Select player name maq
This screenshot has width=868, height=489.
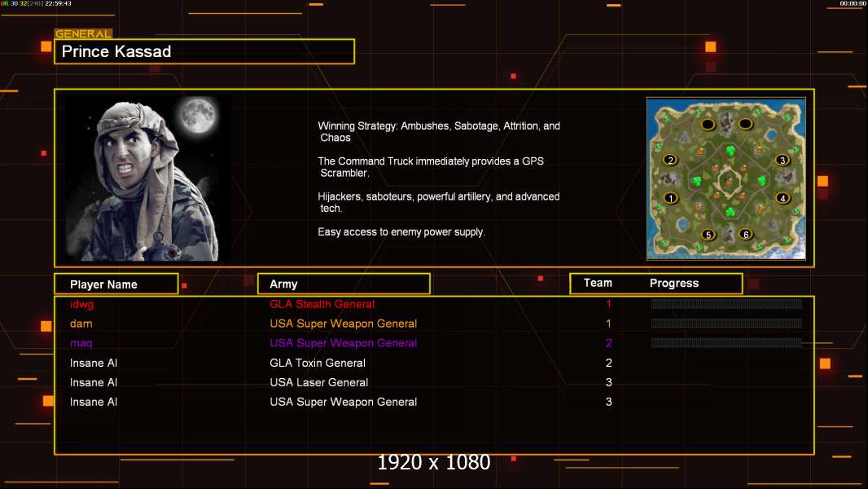(x=81, y=343)
